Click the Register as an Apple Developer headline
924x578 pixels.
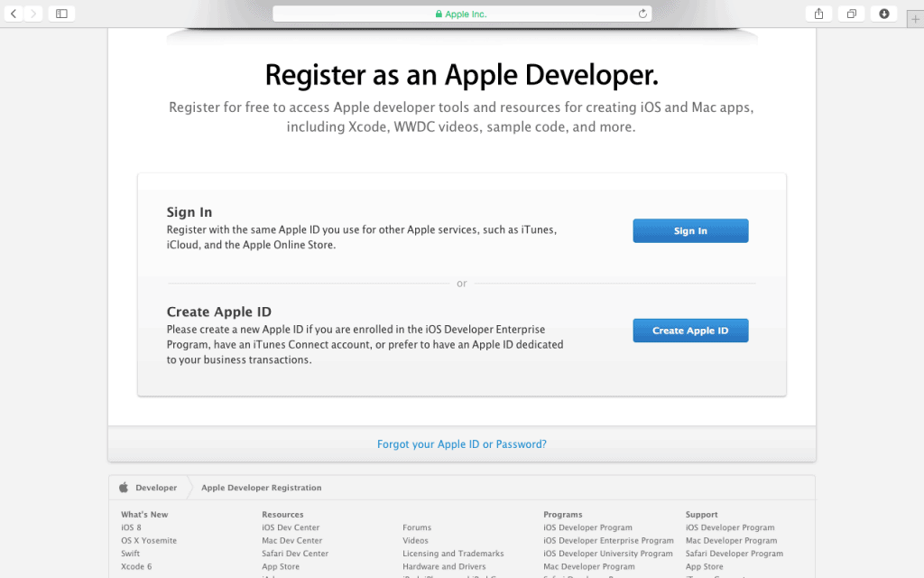coord(461,75)
